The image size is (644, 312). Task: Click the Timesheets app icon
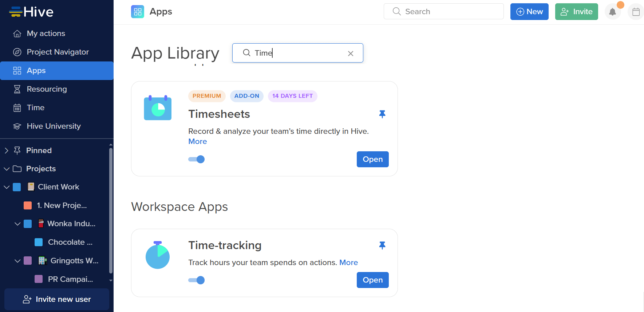point(158,108)
